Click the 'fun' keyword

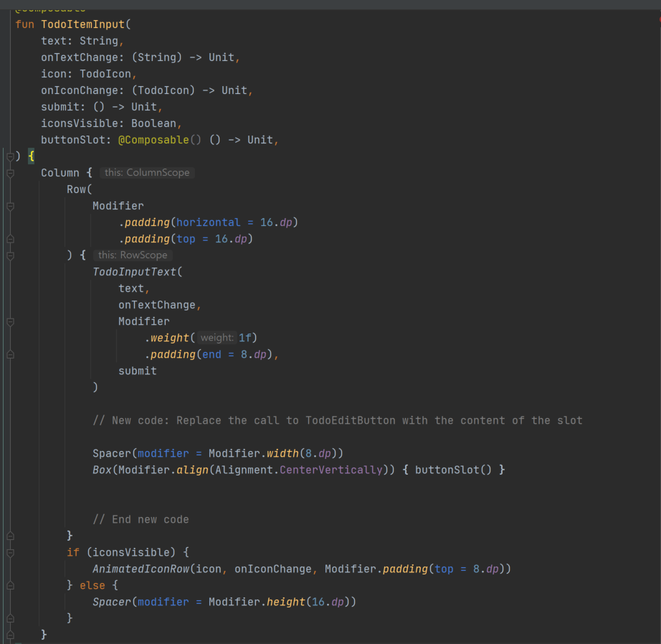(x=24, y=24)
